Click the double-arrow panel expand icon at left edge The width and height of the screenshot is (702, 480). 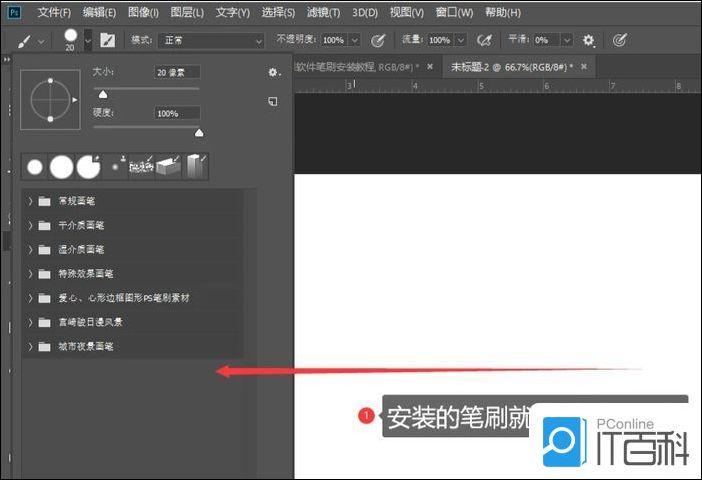(x=6, y=60)
